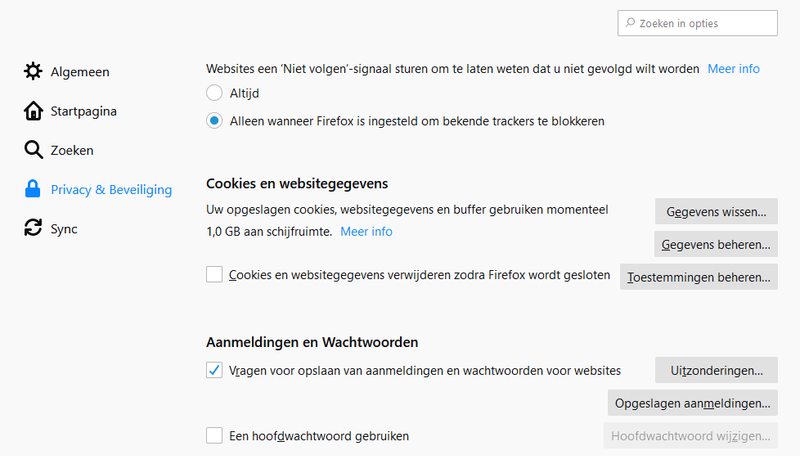This screenshot has height=456, width=800.
Task: Open Opgeslagen aanmeldingen list
Action: [x=692, y=403]
